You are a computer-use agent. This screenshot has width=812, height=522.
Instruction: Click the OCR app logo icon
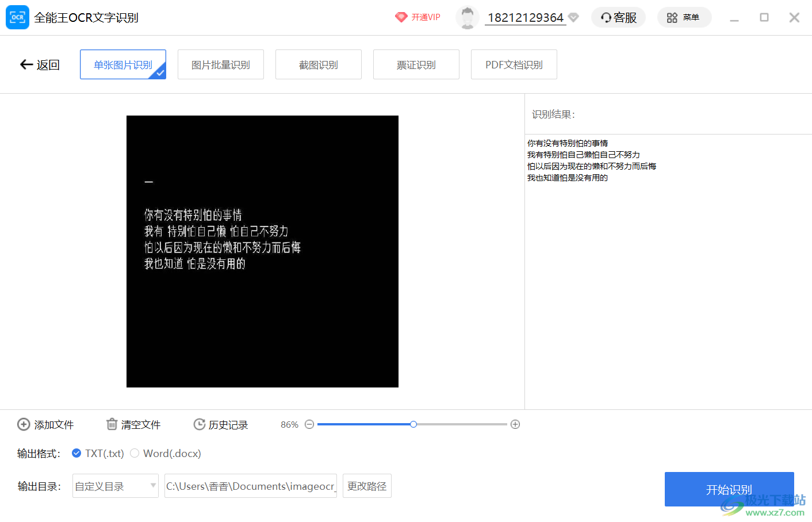click(x=17, y=17)
